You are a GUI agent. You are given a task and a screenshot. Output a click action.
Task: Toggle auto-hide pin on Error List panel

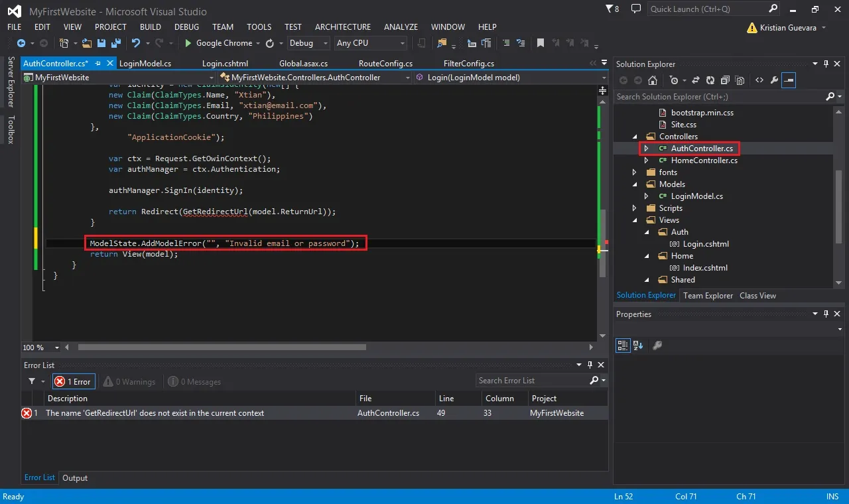tap(590, 365)
